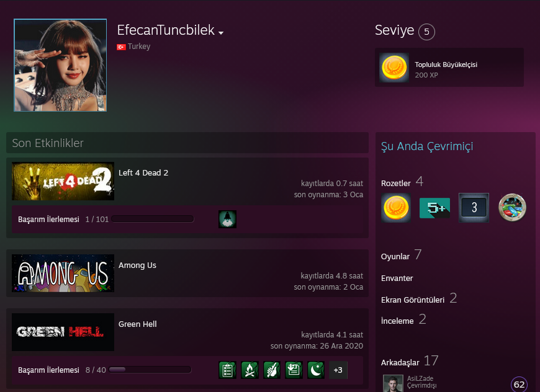Click the green 5+ badge under Rozetler

pyautogui.click(x=434, y=208)
